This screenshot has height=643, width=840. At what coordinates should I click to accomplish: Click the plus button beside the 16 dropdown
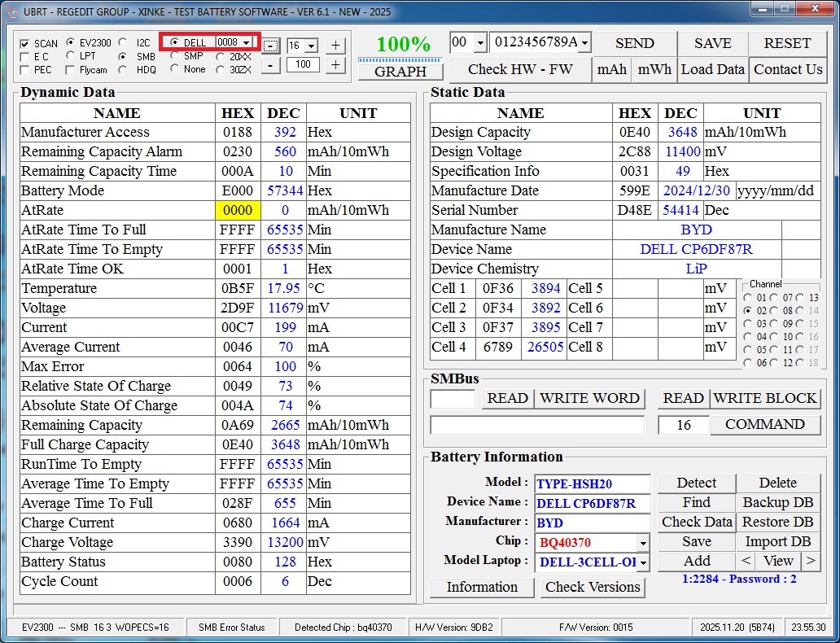[x=335, y=46]
